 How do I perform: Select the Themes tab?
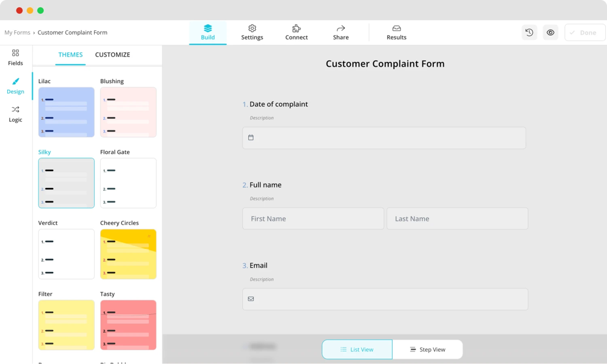point(70,55)
